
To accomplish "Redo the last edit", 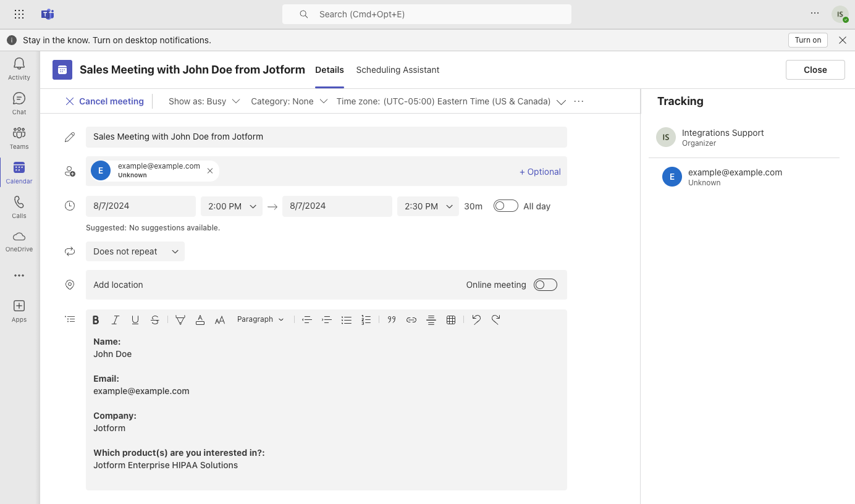I will tap(496, 319).
